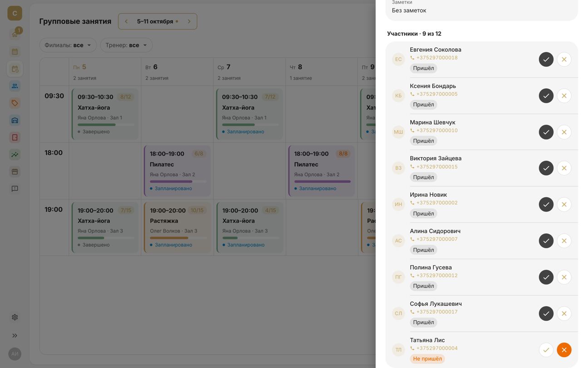Open red door icon in sidebar

click(x=15, y=137)
